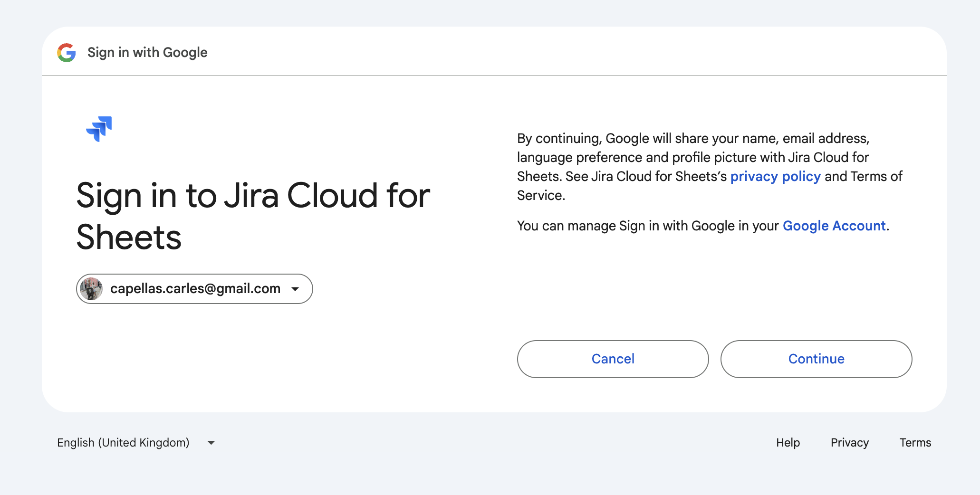Continue signing in to Jira Cloud
The image size is (980, 495).
point(816,359)
